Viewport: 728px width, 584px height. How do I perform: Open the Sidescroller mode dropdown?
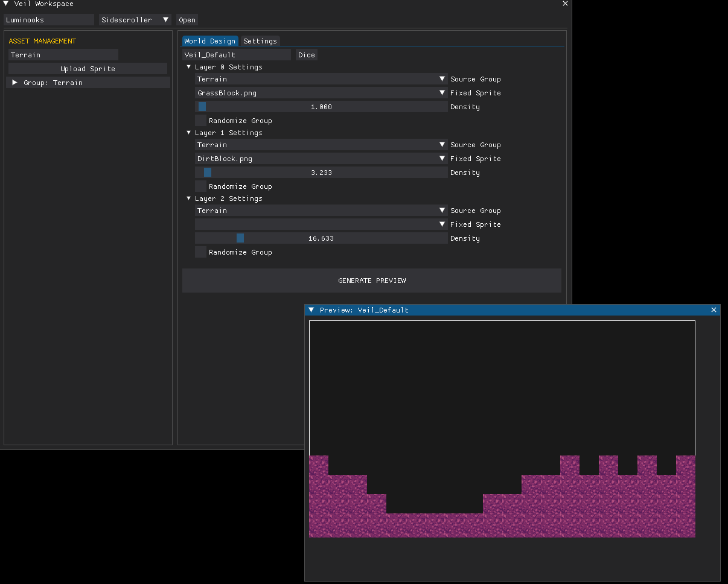tap(135, 20)
